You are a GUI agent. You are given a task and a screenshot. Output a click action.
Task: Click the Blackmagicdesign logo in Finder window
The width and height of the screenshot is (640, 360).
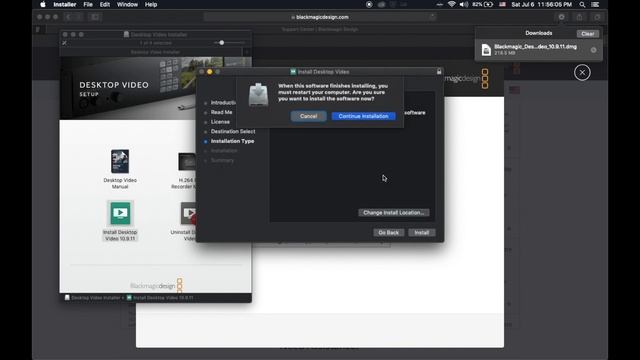(156, 285)
